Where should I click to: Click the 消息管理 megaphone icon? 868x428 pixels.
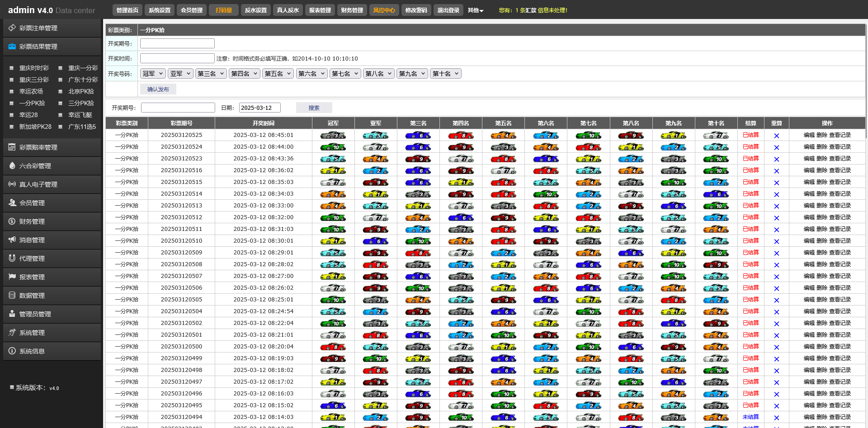point(12,240)
